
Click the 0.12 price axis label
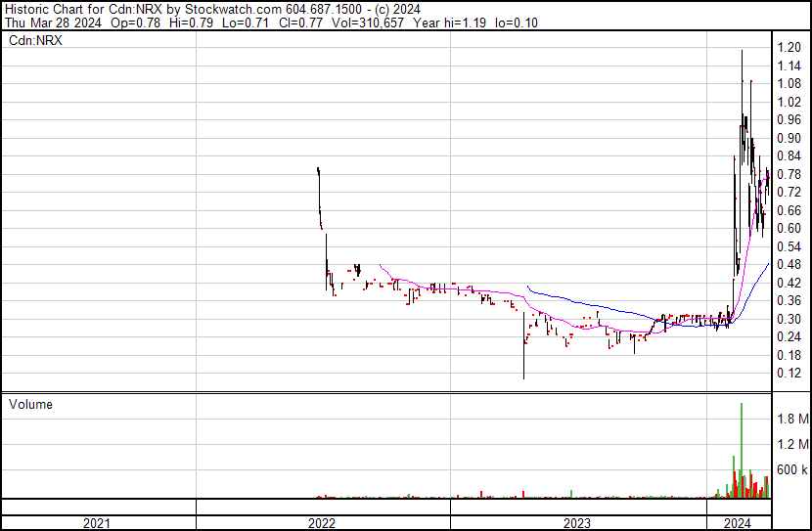[789, 374]
